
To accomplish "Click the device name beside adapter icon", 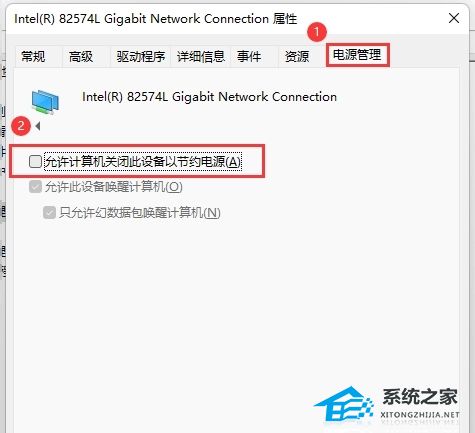I will pyautogui.click(x=209, y=97).
